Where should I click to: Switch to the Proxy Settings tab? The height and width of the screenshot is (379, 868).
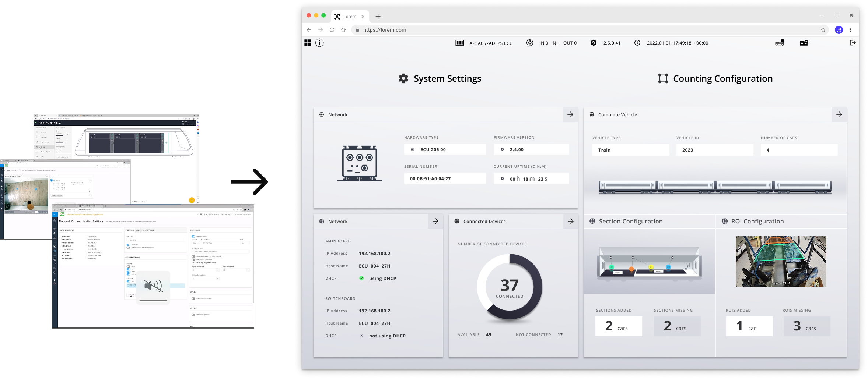point(148,230)
